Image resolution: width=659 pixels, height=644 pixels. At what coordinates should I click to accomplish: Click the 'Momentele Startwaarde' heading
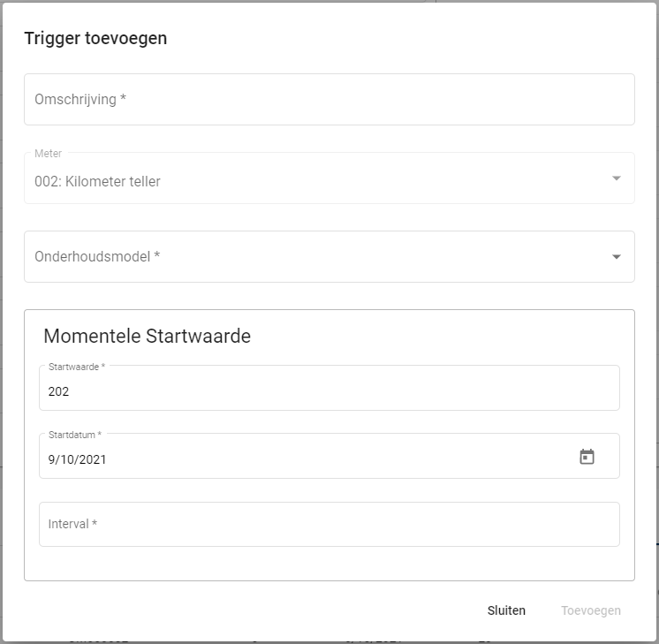[x=147, y=336]
